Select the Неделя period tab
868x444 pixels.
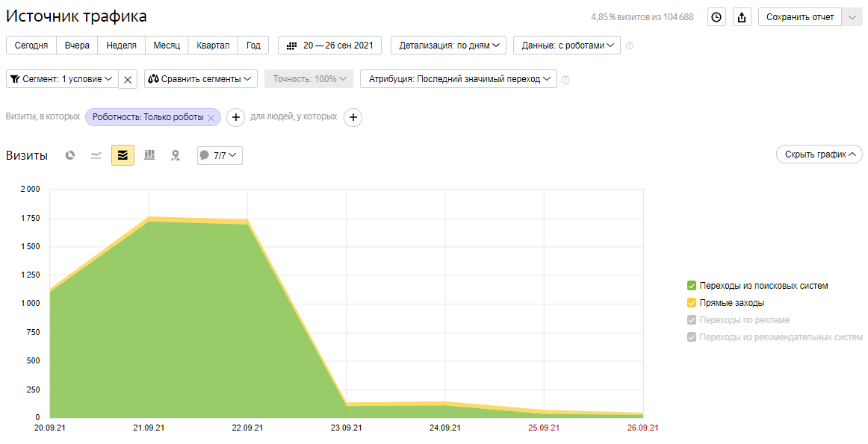pyautogui.click(x=121, y=46)
